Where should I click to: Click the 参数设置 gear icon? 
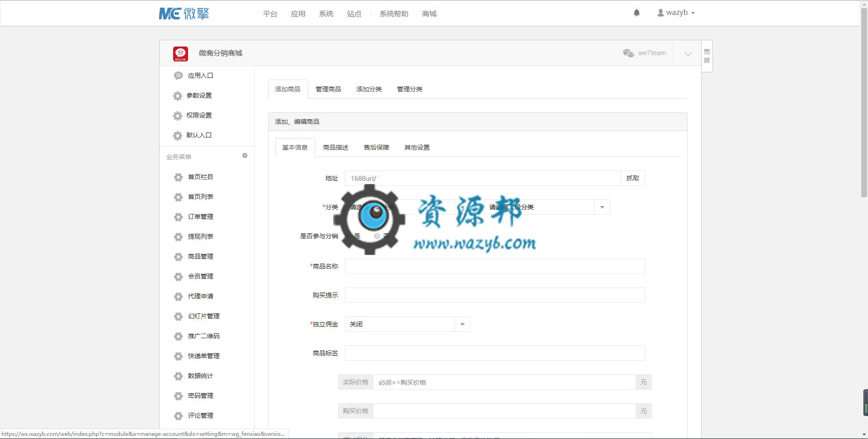click(178, 96)
